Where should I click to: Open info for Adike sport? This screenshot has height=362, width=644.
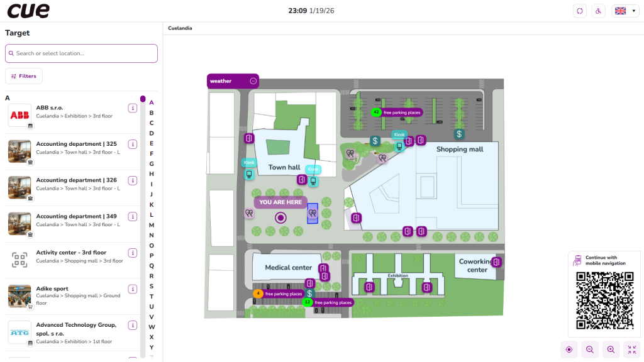pyautogui.click(x=133, y=289)
